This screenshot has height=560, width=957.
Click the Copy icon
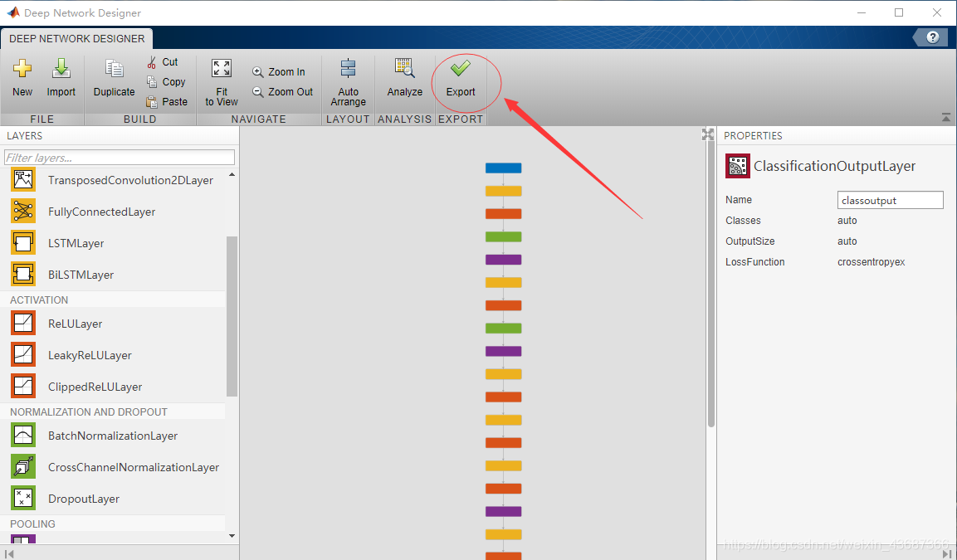[x=152, y=82]
